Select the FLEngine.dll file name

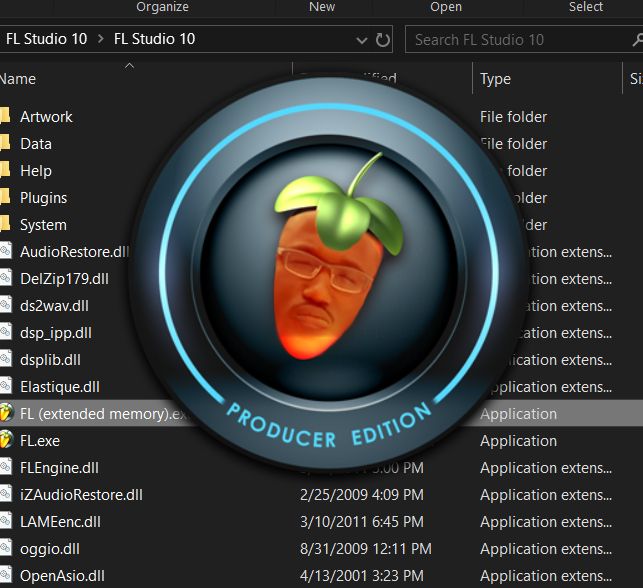tap(59, 468)
